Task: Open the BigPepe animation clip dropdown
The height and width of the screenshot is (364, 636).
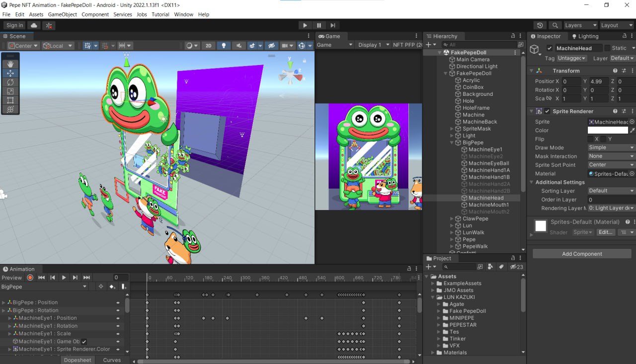Action: coord(44,287)
